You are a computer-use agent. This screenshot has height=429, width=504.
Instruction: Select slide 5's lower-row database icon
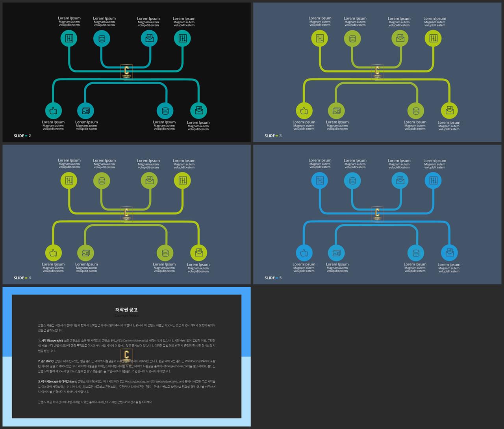[x=416, y=253]
